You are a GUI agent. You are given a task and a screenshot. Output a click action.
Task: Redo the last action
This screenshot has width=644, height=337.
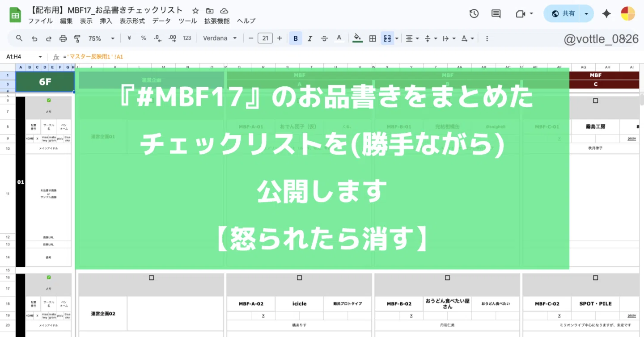[49, 38]
